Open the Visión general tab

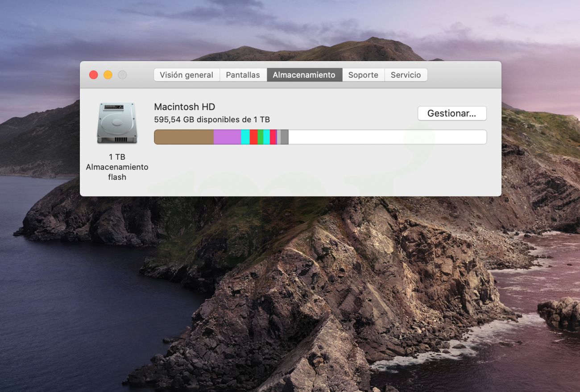pyautogui.click(x=186, y=75)
